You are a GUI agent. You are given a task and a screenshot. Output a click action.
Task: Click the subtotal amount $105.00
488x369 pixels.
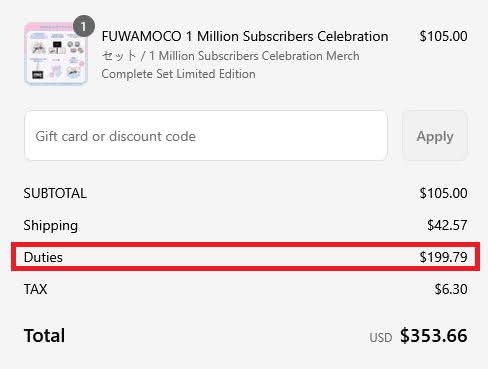[x=443, y=193]
